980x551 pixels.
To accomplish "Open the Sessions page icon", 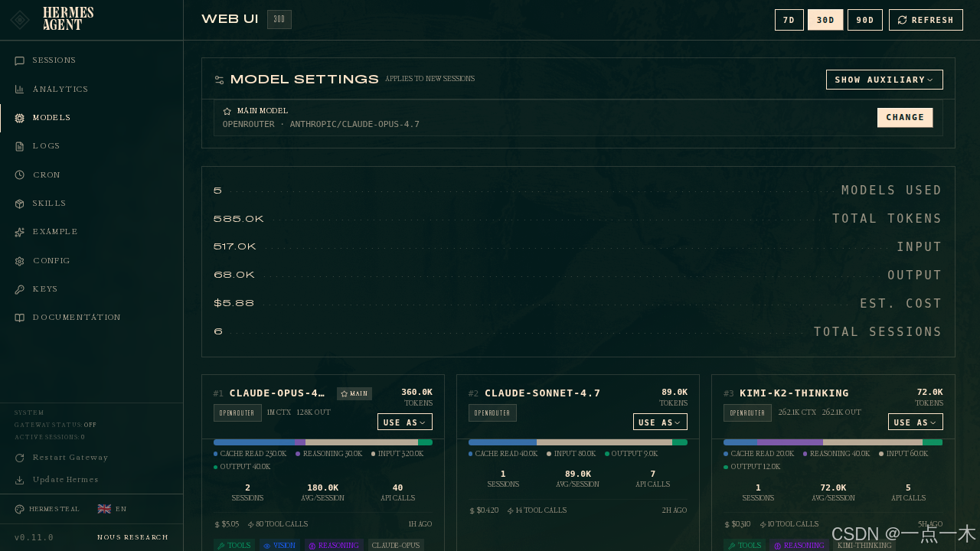I will 20,60.
